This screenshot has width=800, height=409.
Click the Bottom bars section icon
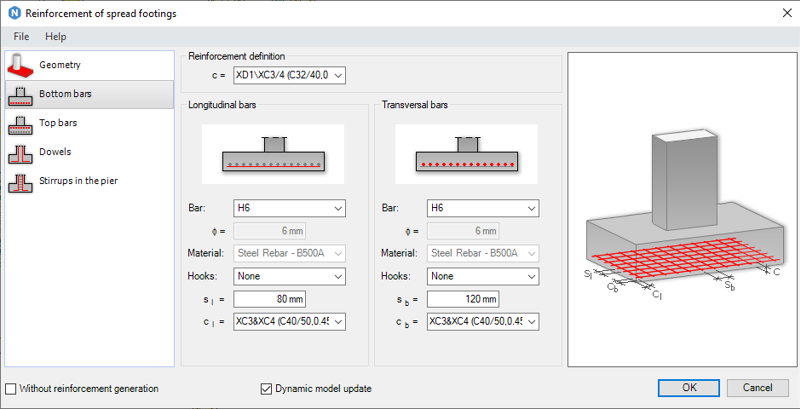coord(20,94)
